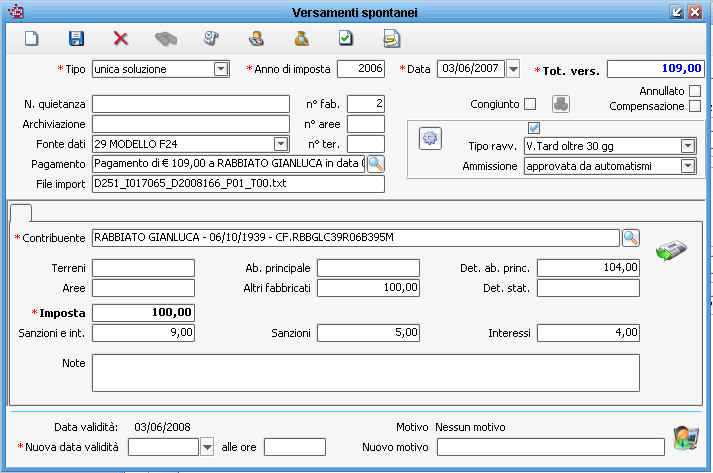
Task: Click into the Note text area
Action: click(365, 372)
